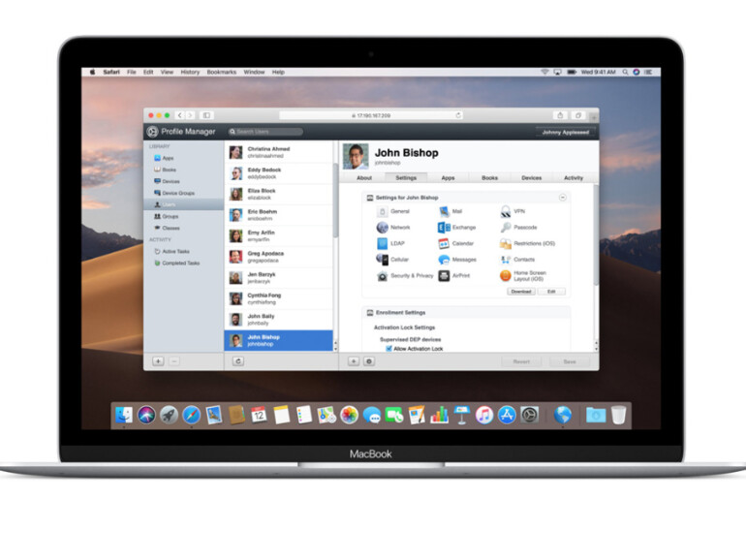Click the gear action button below settings
This screenshot has width=746, height=560.
click(369, 361)
